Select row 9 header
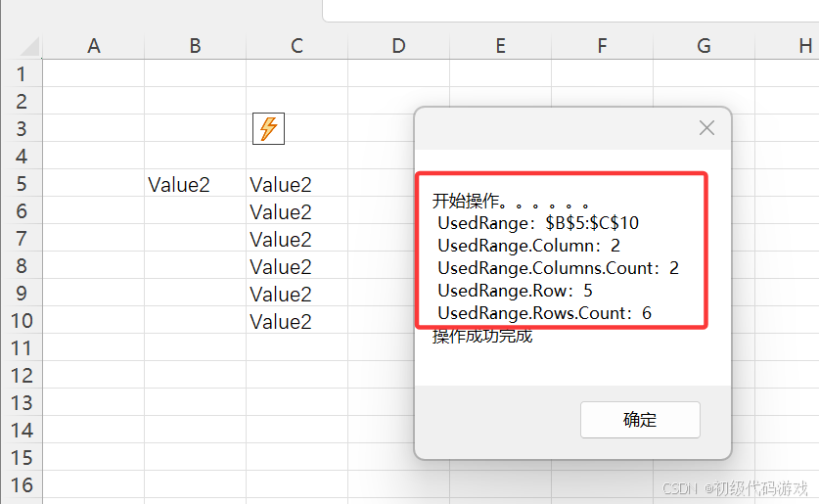819x504 pixels. [22, 293]
